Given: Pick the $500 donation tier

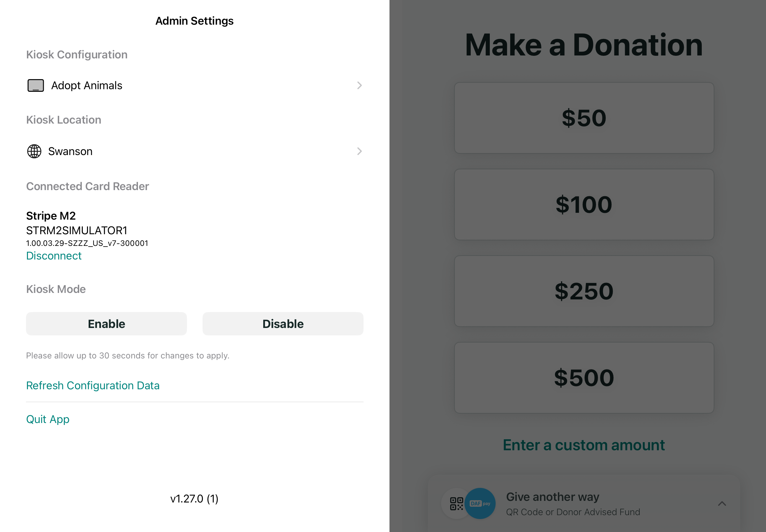Looking at the screenshot, I should tap(584, 377).
